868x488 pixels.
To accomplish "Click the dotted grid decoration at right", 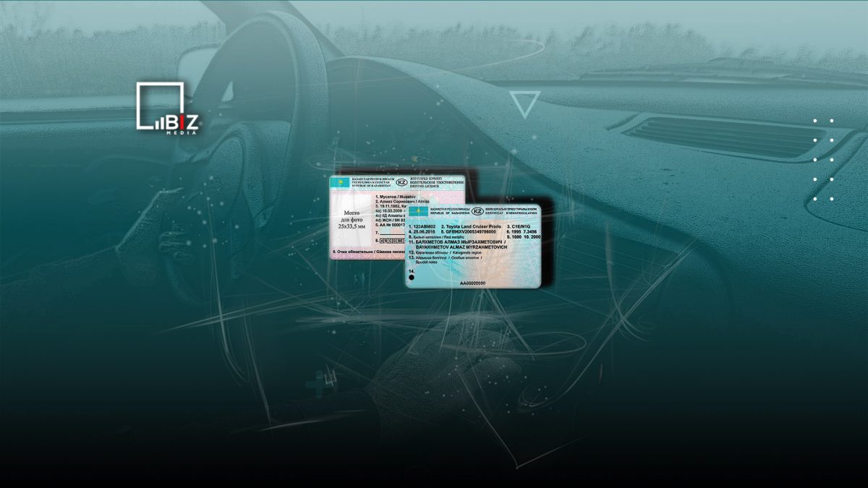I will (x=823, y=159).
